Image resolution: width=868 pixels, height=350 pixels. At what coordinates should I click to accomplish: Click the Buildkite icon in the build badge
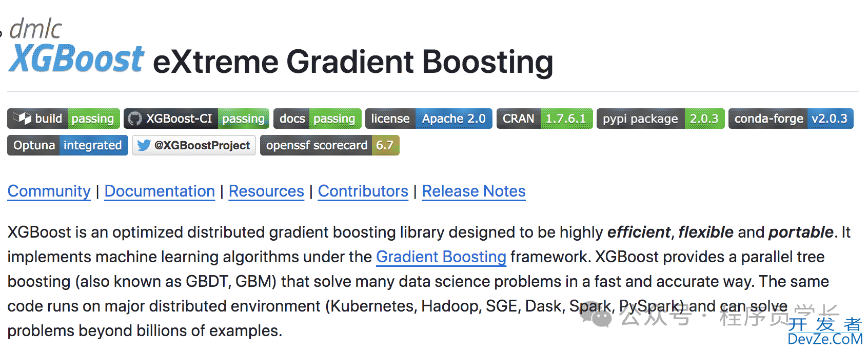(x=22, y=119)
